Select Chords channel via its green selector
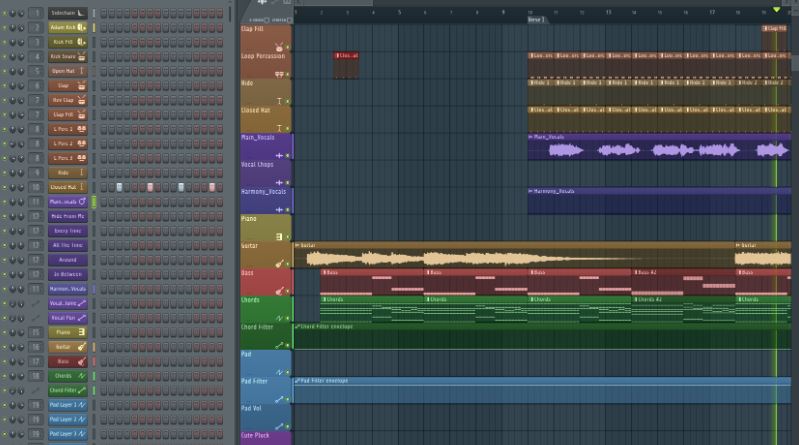This screenshot has height=445, width=799. coord(94,376)
